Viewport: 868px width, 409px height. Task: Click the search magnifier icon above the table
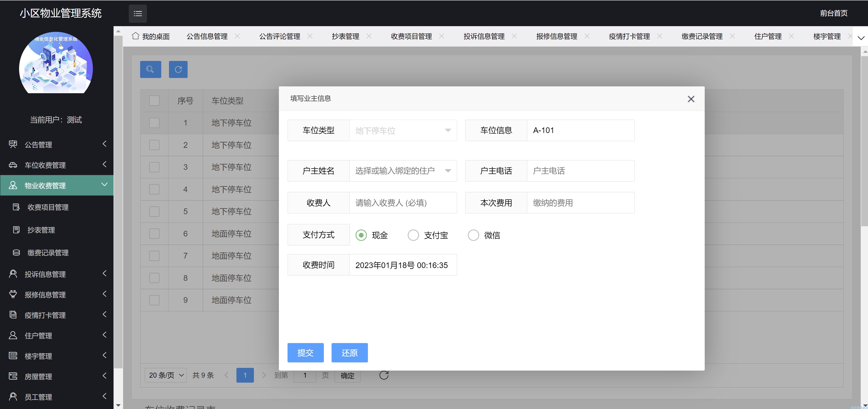(150, 70)
